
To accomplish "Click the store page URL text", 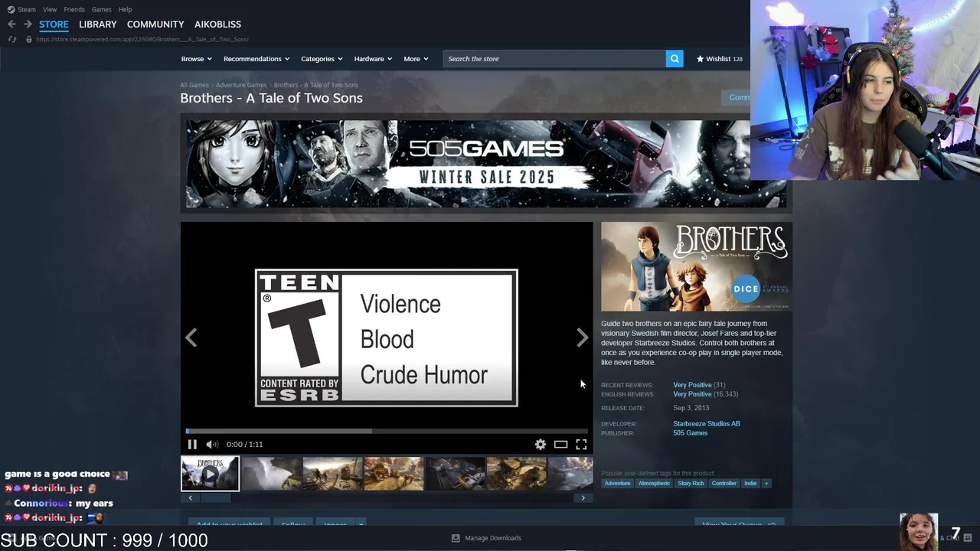I will (142, 39).
